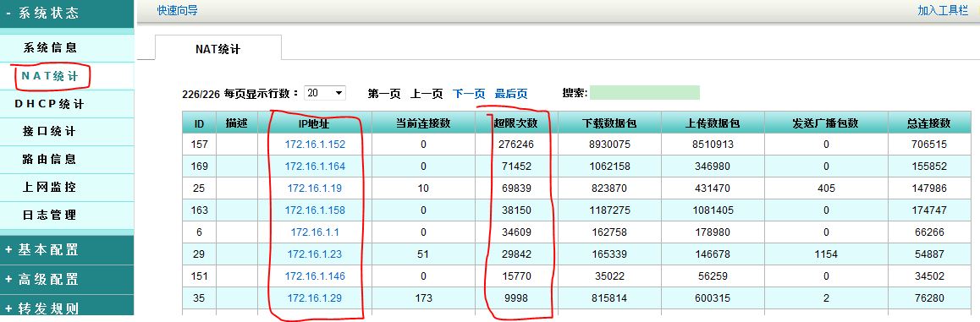Image resolution: width=980 pixels, height=322 pixels.
Task: Click the total connections value 66266
Action: (x=928, y=232)
